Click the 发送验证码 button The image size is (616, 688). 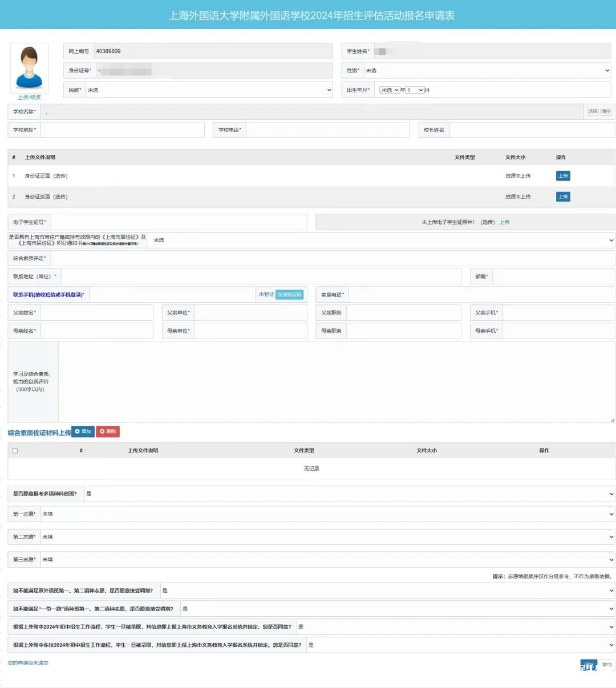[x=290, y=295]
